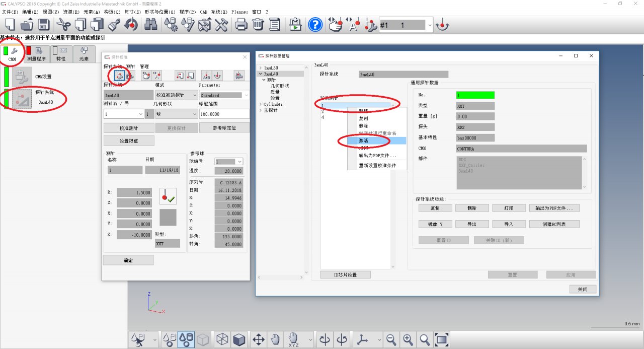Click the 参考球定位 button
This screenshot has height=349, width=644.
(x=224, y=128)
